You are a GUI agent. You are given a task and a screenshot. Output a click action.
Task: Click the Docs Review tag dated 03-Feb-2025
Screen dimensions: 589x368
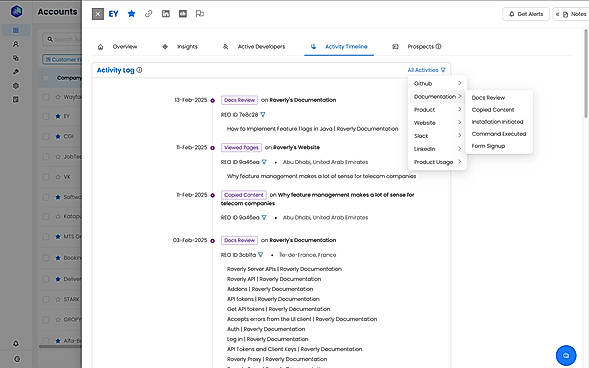(x=239, y=240)
